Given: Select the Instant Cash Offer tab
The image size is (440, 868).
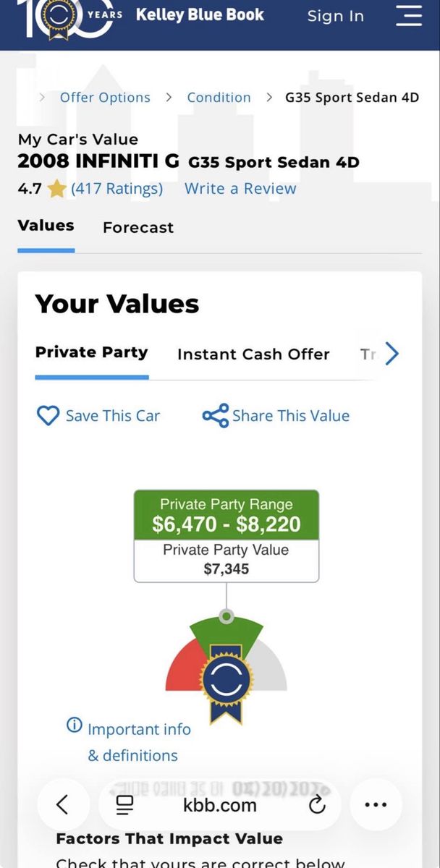Looking at the screenshot, I should 253,354.
